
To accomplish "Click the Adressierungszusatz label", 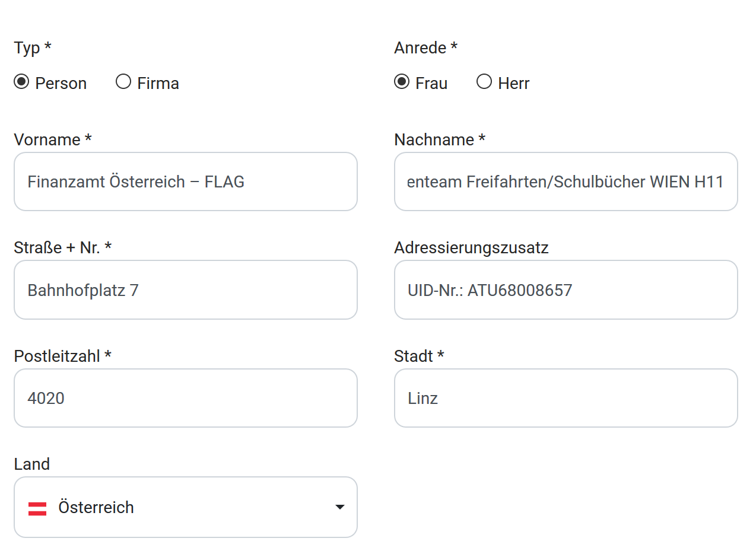I will (471, 248).
